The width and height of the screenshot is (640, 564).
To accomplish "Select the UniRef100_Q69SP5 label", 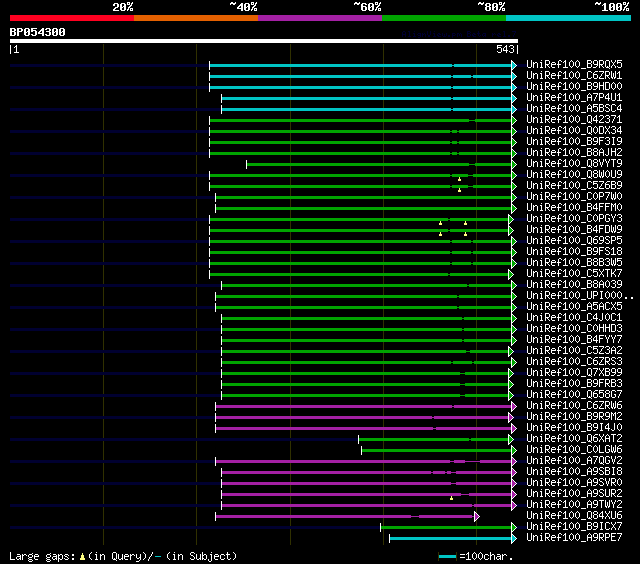I will pyautogui.click(x=574, y=241).
